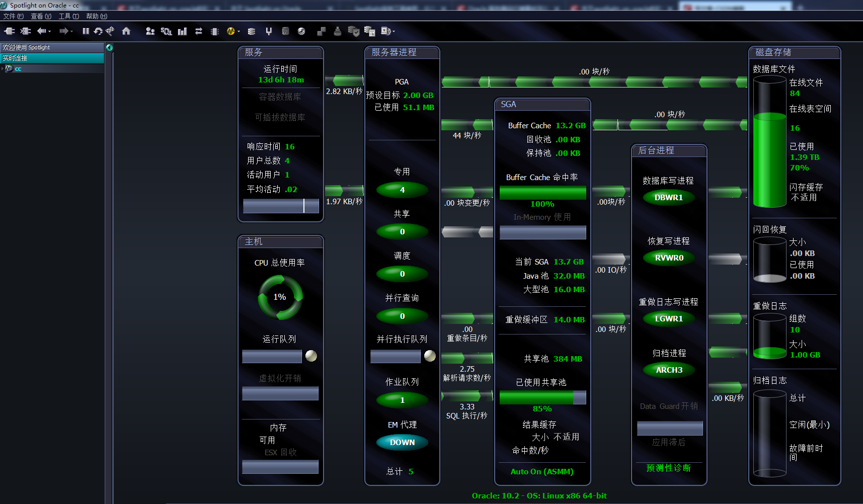
Task: Click the two-way arrows icon
Action: (199, 31)
